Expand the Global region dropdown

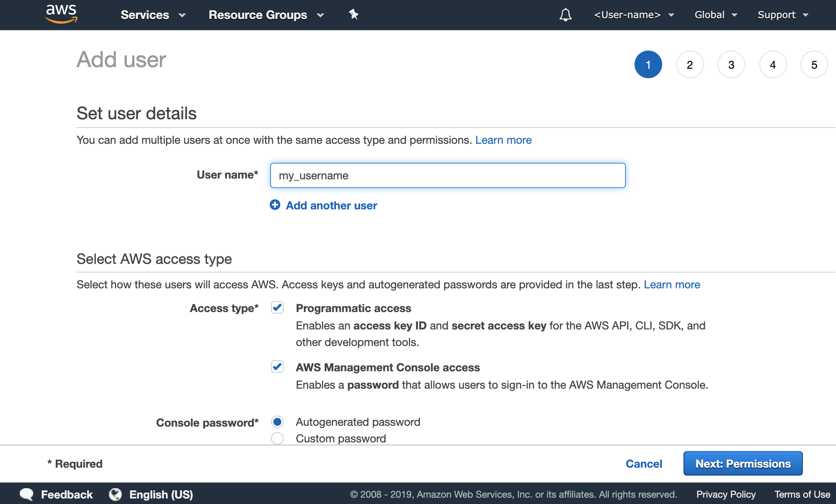(715, 15)
